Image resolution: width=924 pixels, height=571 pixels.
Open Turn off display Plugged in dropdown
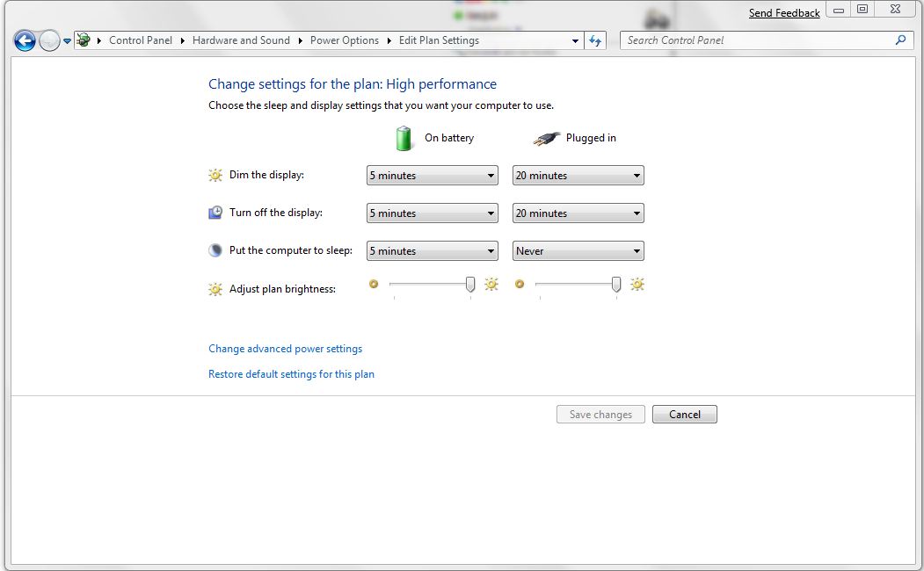tap(578, 213)
